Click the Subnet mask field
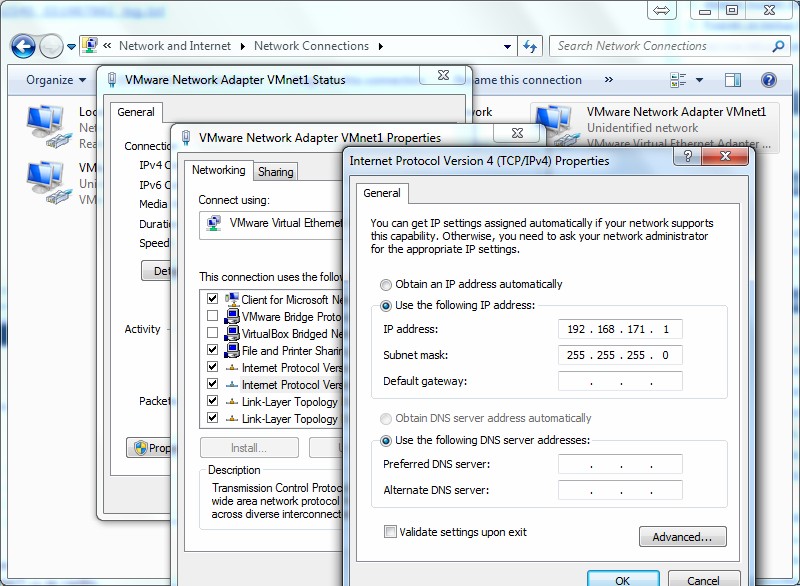Screen dimensions: 800x586 [620, 355]
